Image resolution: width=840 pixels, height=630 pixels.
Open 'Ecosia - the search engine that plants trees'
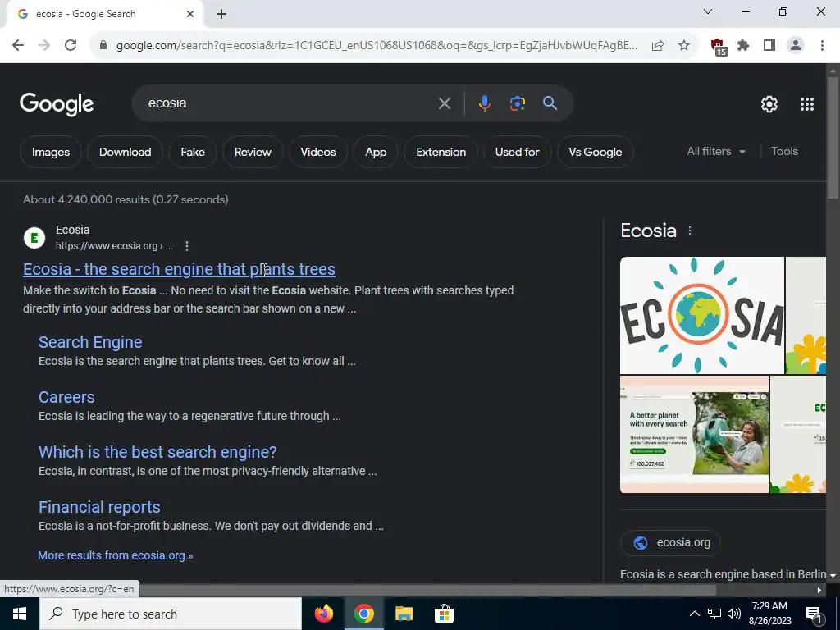(x=179, y=269)
